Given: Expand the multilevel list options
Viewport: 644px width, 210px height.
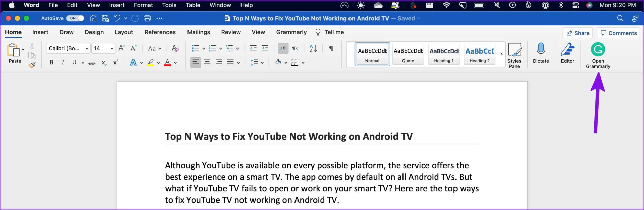Looking at the screenshot, I should [237, 49].
